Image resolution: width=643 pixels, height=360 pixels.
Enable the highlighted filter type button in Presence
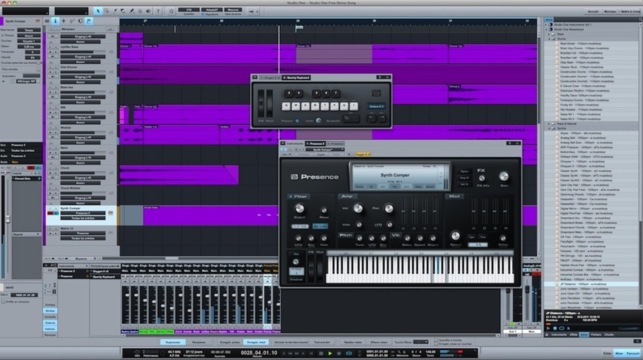coord(320,226)
